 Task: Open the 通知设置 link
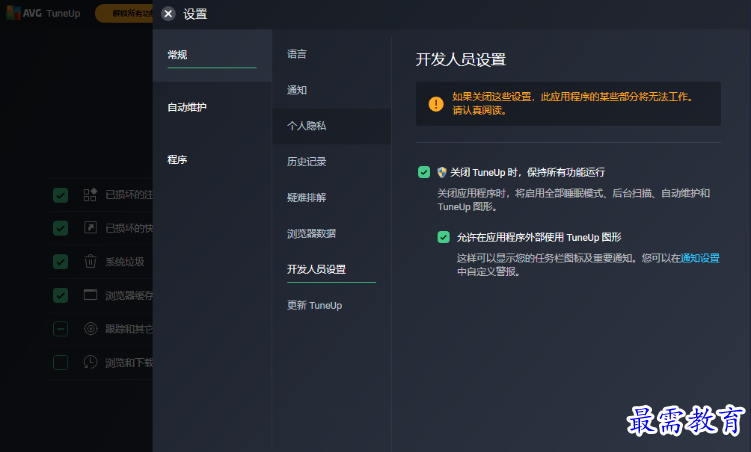click(700, 258)
